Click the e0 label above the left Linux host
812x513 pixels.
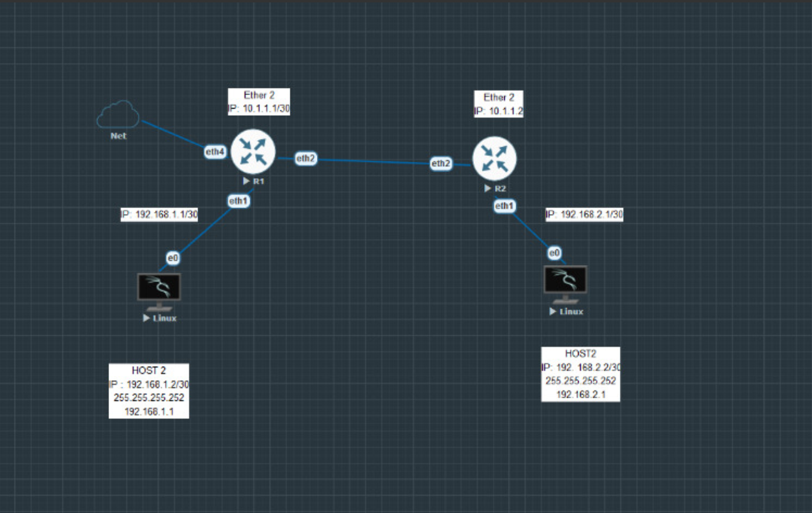173,258
